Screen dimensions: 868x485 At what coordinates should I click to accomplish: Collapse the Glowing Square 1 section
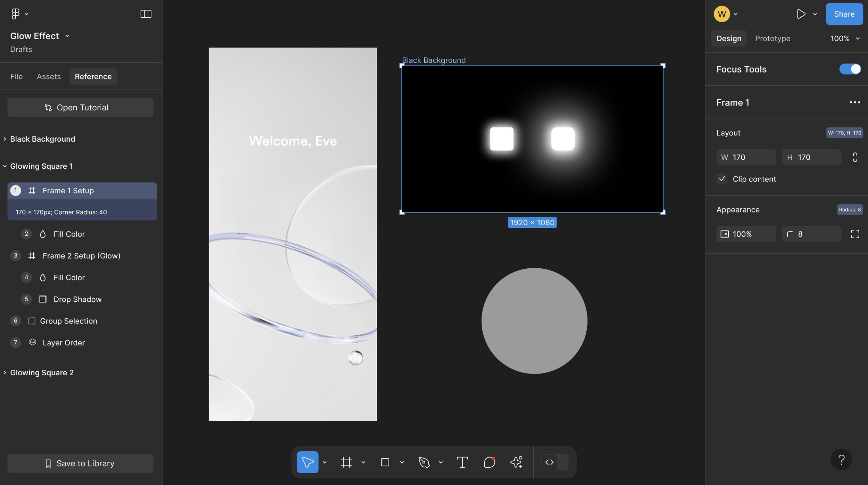click(x=5, y=166)
